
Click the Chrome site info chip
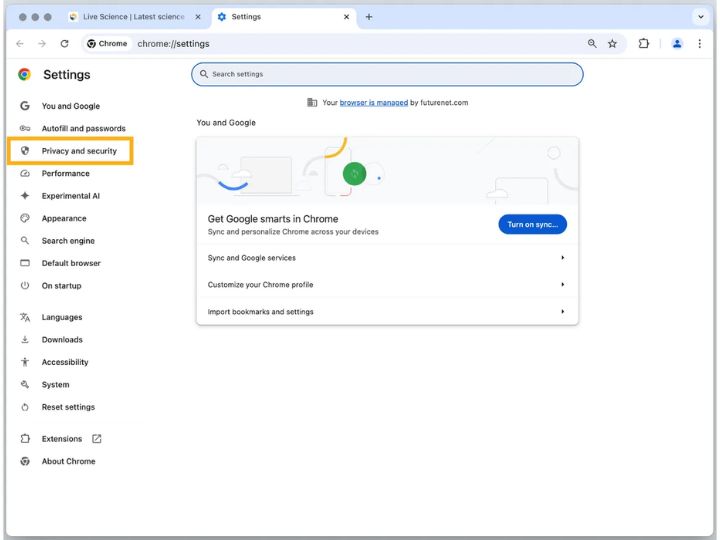tap(107, 44)
